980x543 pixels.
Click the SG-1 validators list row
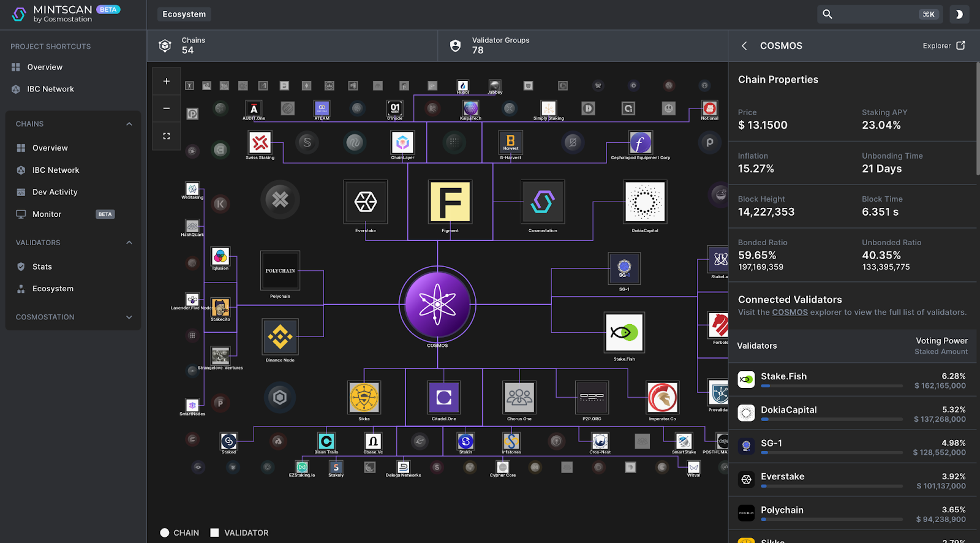coord(853,446)
